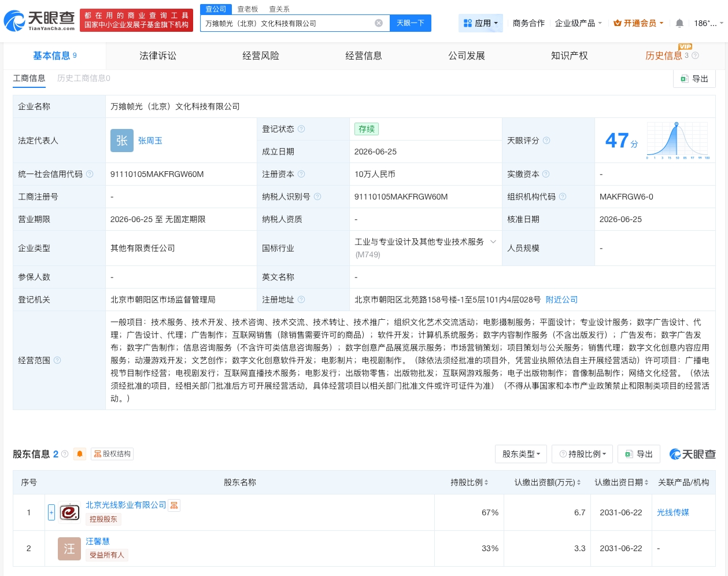
Task: Select the 查公司 search mode
Action: tap(216, 9)
